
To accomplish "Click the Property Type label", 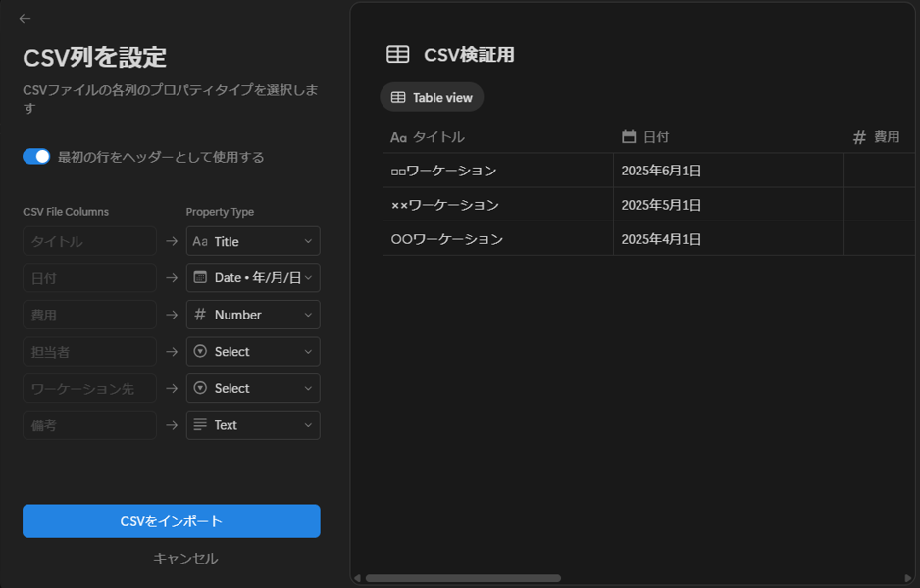I will click(220, 212).
